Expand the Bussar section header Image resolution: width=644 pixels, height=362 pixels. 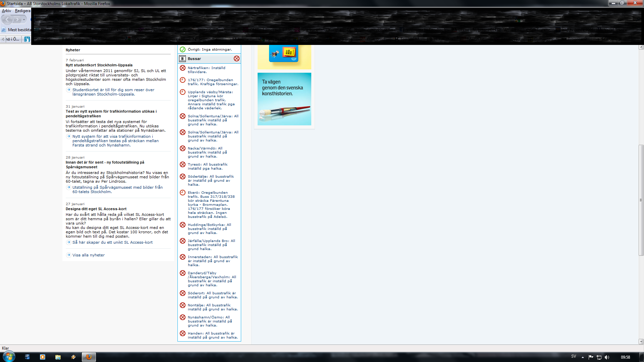click(209, 59)
